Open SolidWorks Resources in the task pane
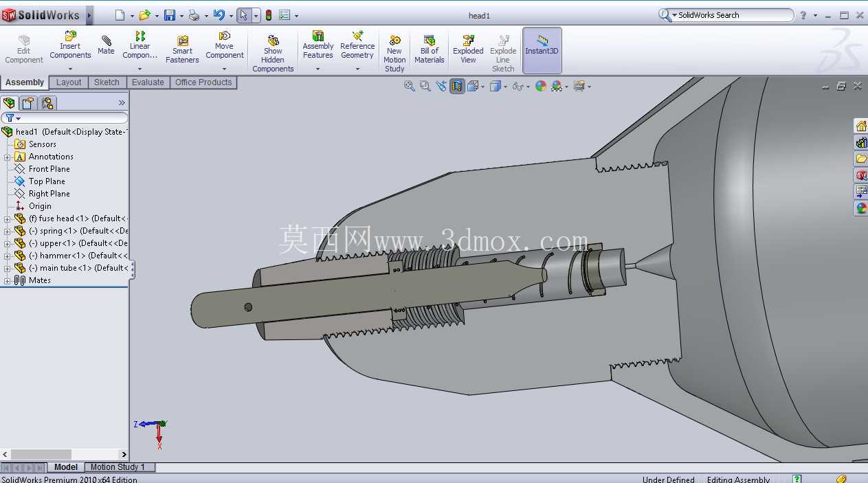This screenshot has height=483, width=868. click(x=860, y=126)
